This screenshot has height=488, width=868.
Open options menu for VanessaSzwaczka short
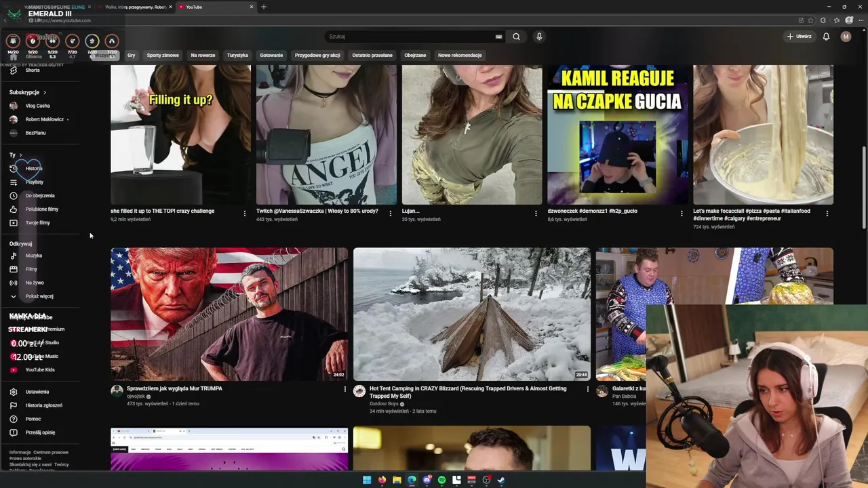pyautogui.click(x=390, y=213)
